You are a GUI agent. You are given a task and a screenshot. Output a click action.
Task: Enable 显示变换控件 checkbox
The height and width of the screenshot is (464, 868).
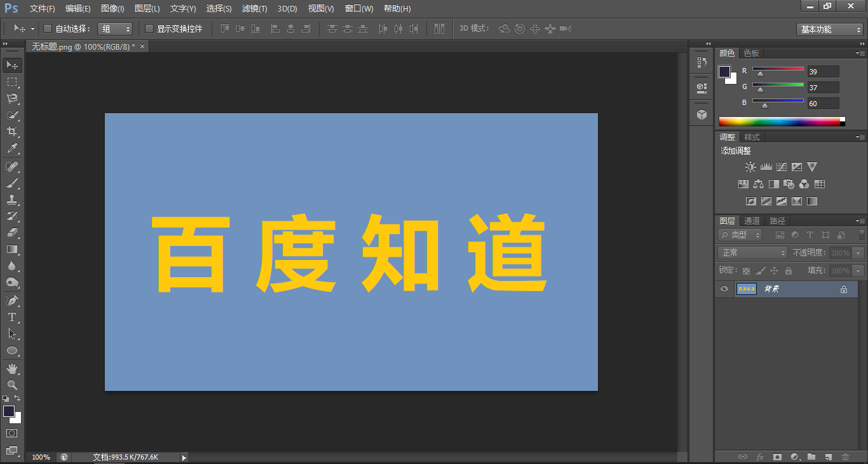point(149,29)
